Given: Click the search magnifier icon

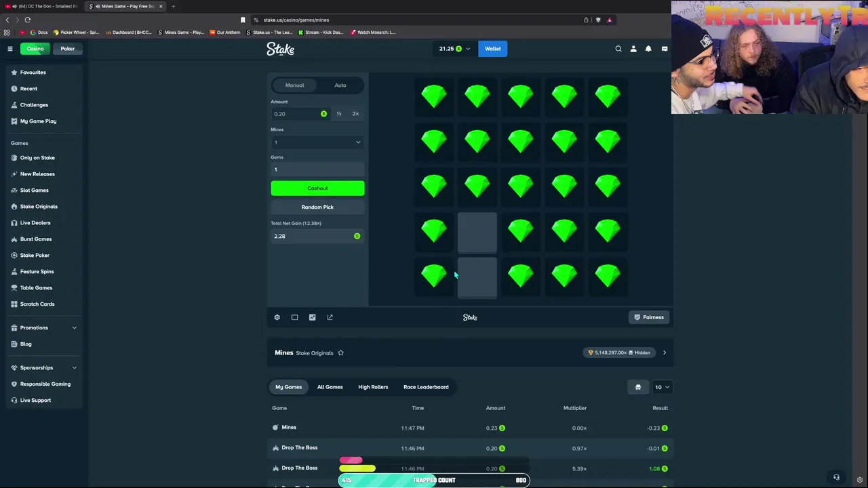Looking at the screenshot, I should click(x=618, y=49).
